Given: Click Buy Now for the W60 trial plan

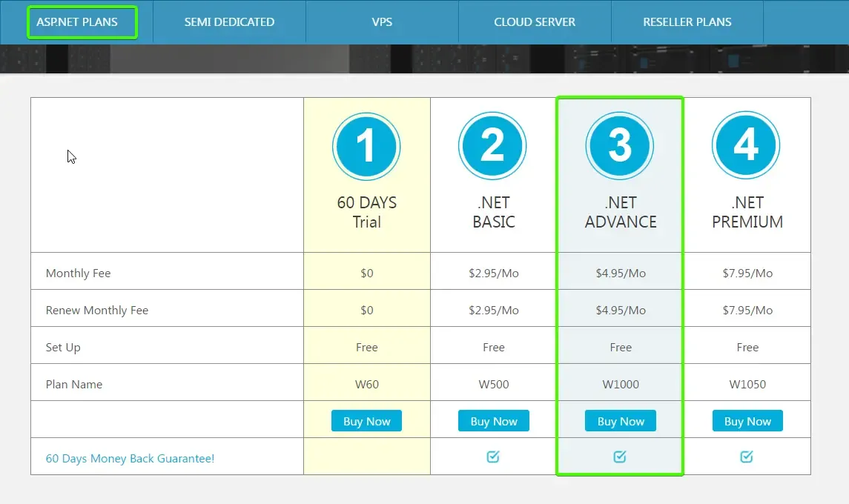Looking at the screenshot, I should pos(366,420).
